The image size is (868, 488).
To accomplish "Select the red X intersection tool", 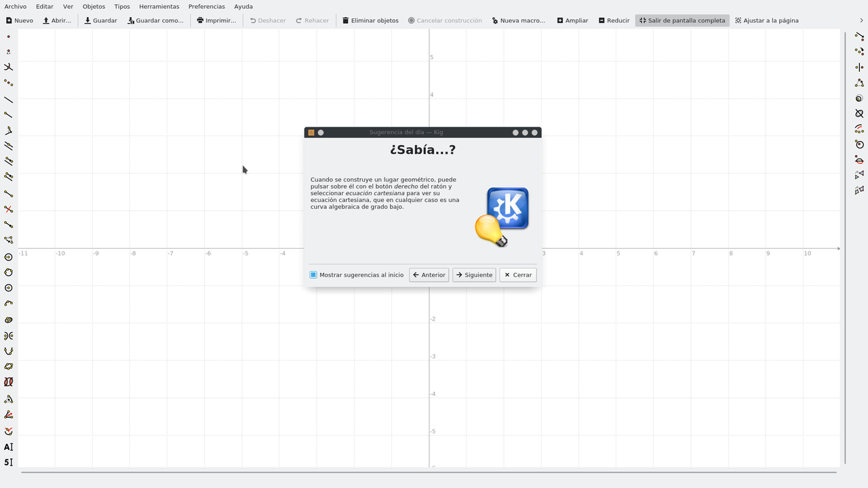I will click(x=8, y=209).
